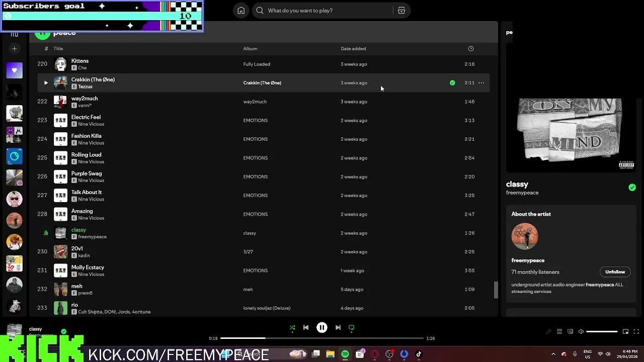Click the search magnifier icon

260,11
